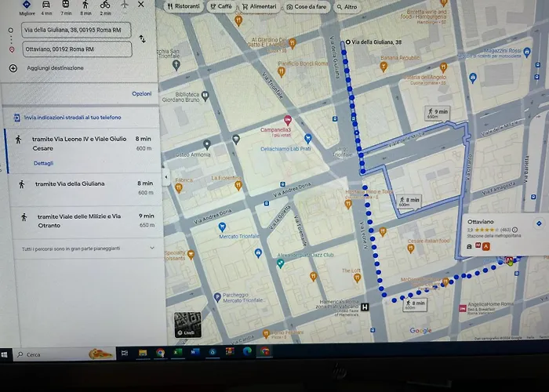The height and width of the screenshot is (392, 549).
Task: Click the Panificio Bonci Roma restaurant pin
Action: [281, 72]
